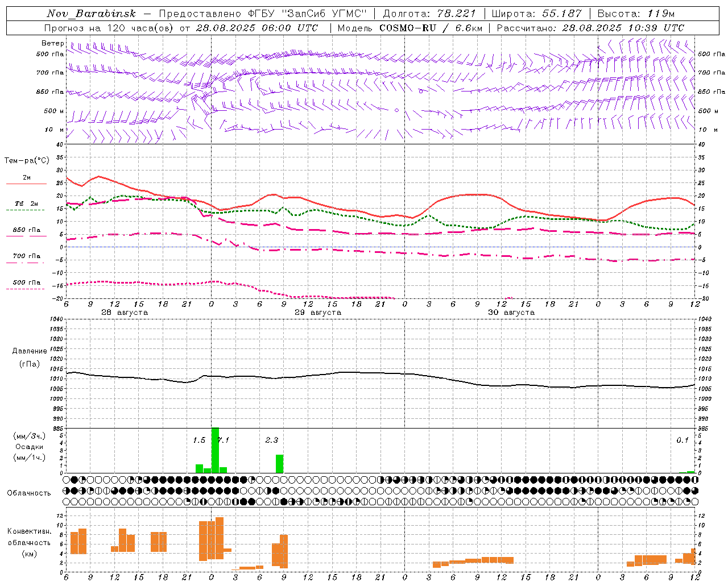Click the Осадки precipitation label
This screenshot has height=582, width=728.
point(30,447)
